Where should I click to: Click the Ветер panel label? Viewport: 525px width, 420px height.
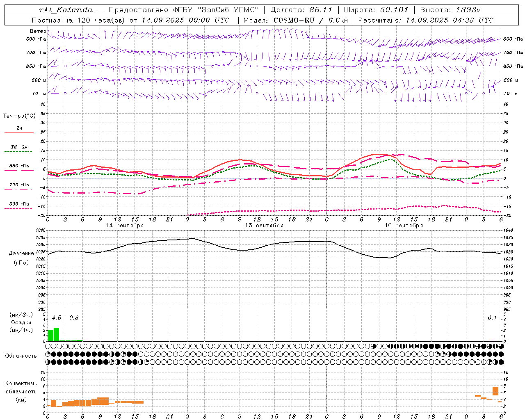38,31
